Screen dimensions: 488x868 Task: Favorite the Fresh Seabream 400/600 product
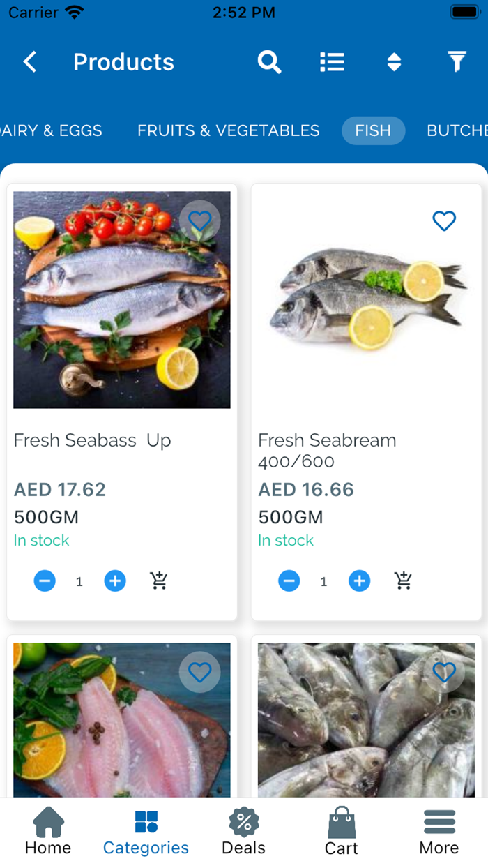(444, 220)
